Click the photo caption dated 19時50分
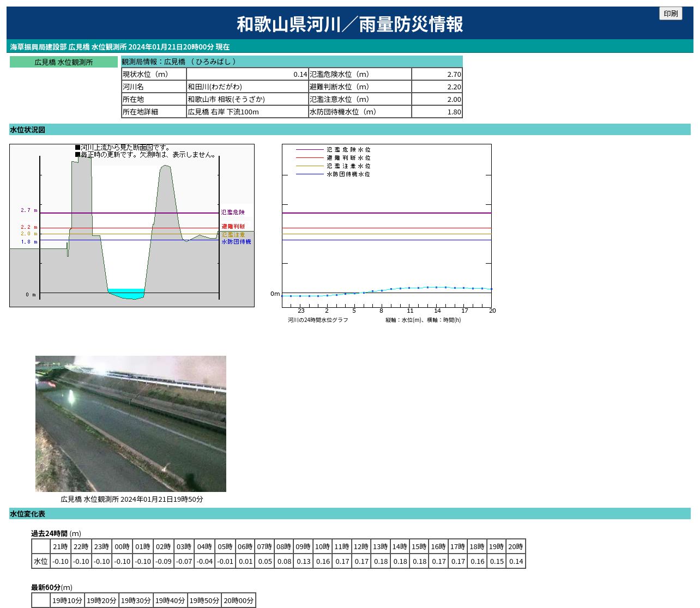Viewport: 700px width, 608px height. pos(131,499)
